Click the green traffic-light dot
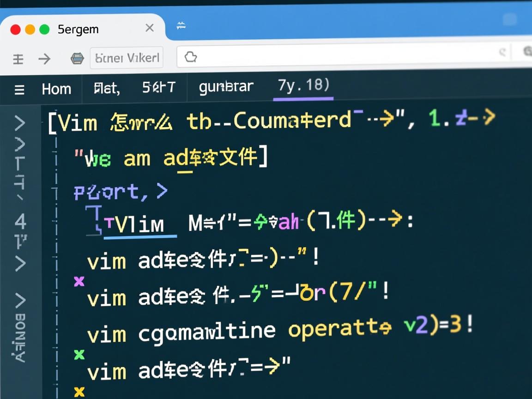This screenshot has height=399, width=532. tap(43, 29)
